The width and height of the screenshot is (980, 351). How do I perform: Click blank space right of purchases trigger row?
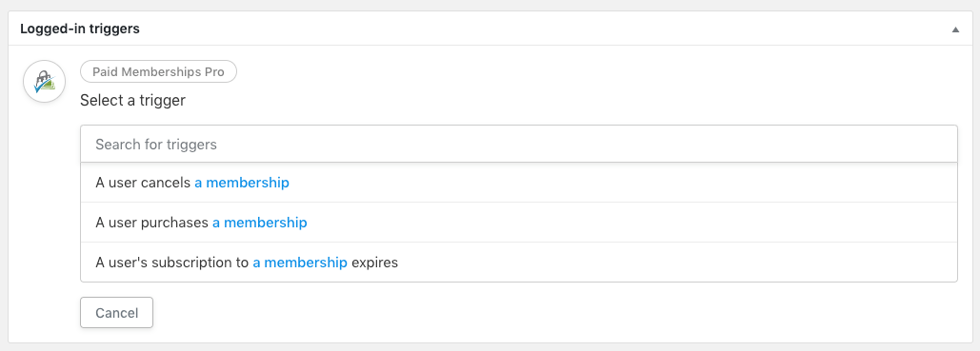631,223
